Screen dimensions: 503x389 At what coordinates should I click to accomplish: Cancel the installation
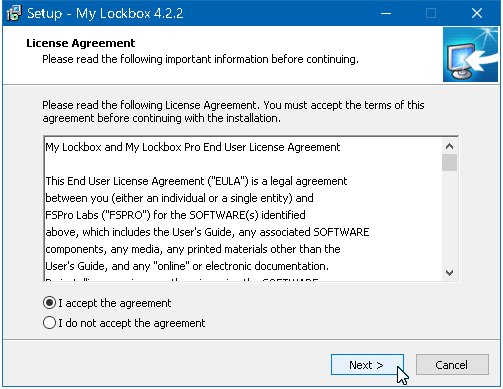coord(452,365)
